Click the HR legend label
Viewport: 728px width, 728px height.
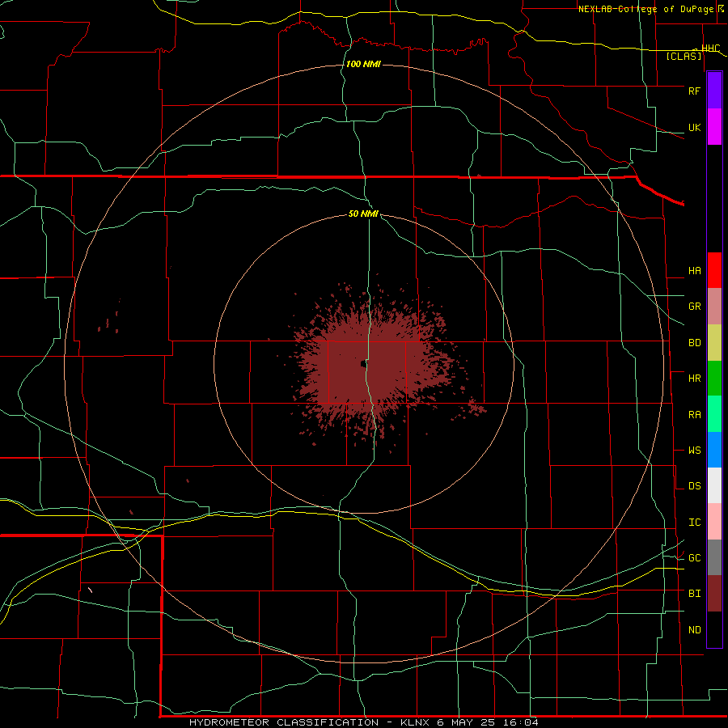[694, 378]
